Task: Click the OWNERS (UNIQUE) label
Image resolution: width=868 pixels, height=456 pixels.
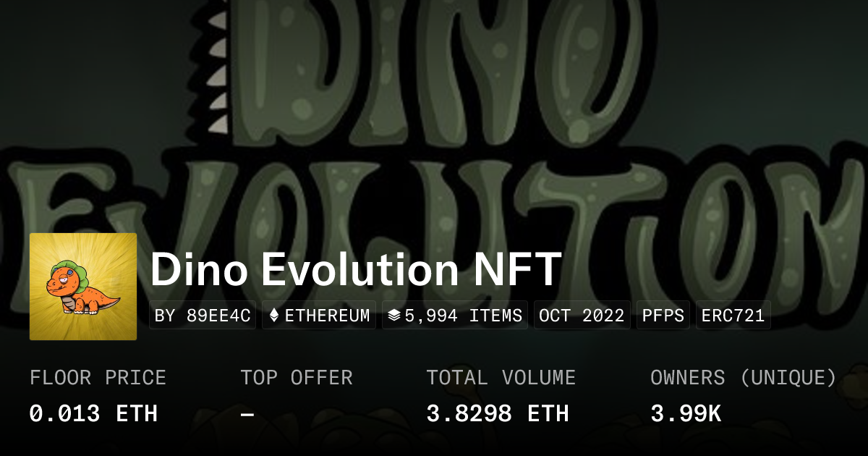Action: tap(744, 378)
